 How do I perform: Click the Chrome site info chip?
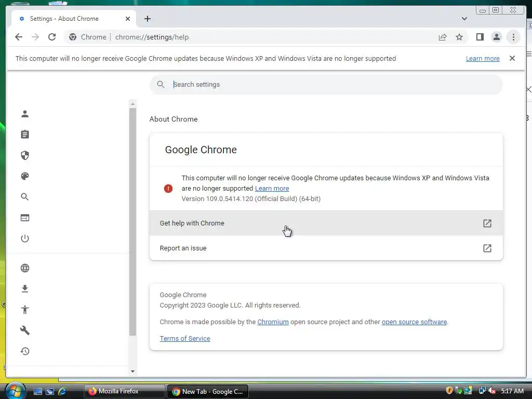pyautogui.click(x=87, y=37)
